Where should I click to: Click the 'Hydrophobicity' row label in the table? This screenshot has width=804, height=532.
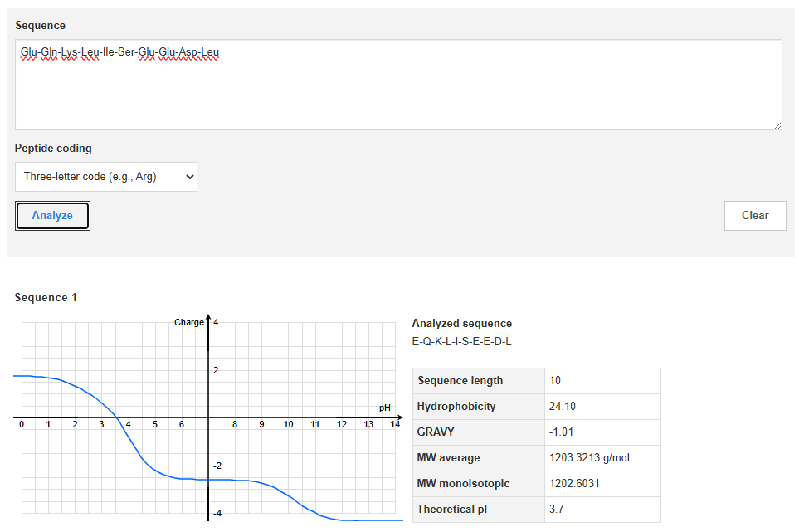456,407
